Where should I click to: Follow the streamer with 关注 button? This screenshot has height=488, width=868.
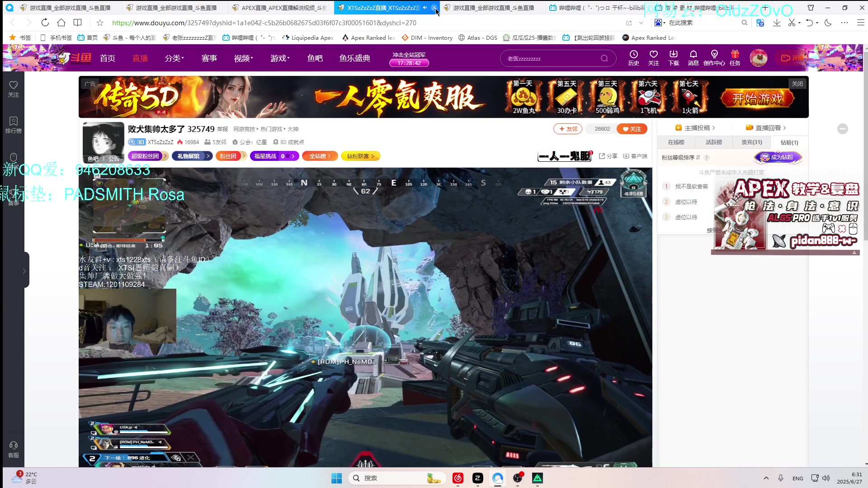632,129
